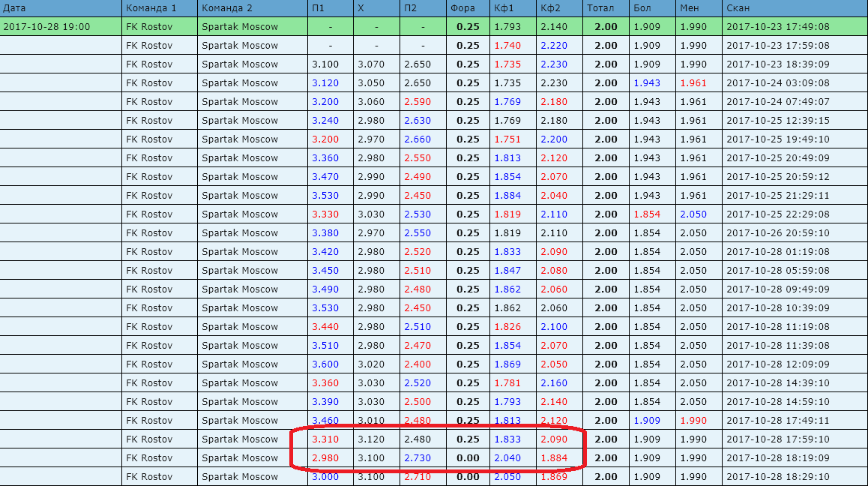Select the match date 2017-10-28 19:00 cell
Image resolution: width=868 pixels, height=486 pixels.
46,27
